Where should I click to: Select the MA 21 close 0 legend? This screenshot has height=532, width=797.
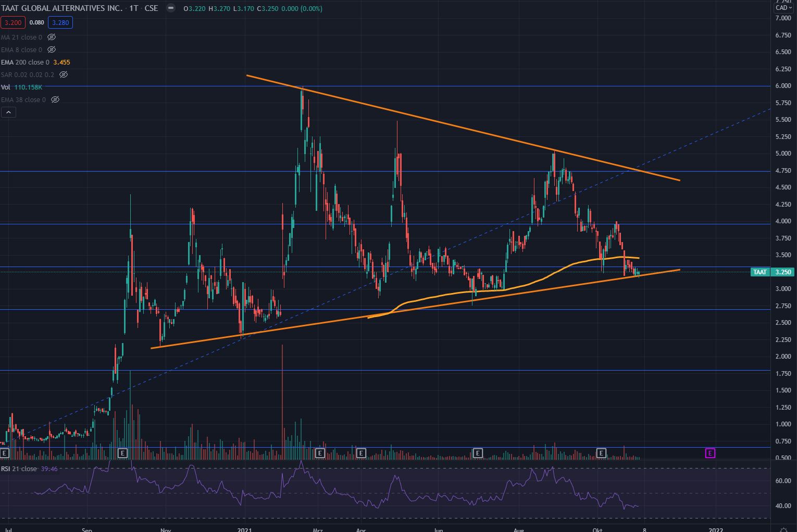(21, 37)
